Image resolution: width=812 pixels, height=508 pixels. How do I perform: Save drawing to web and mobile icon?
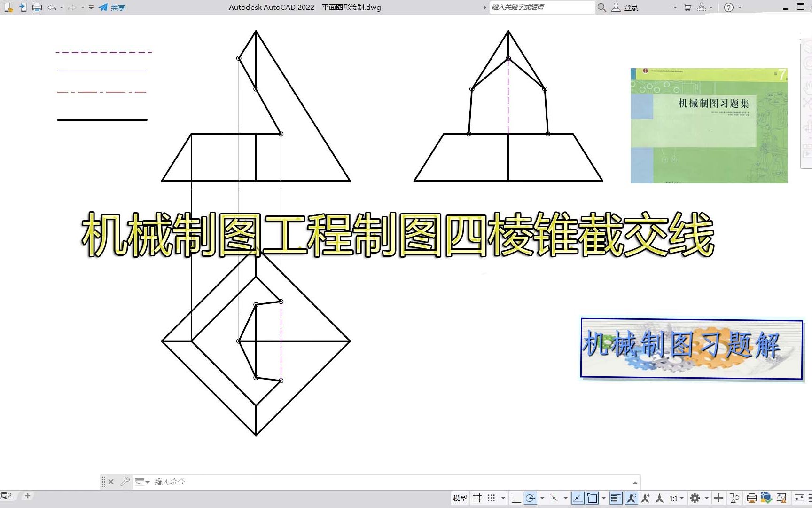point(23,7)
